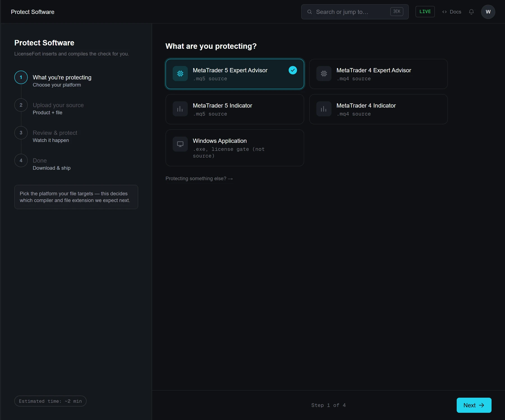Click 'Product + file' subtitle
Viewport: 505px width, 420px height.
coord(48,113)
